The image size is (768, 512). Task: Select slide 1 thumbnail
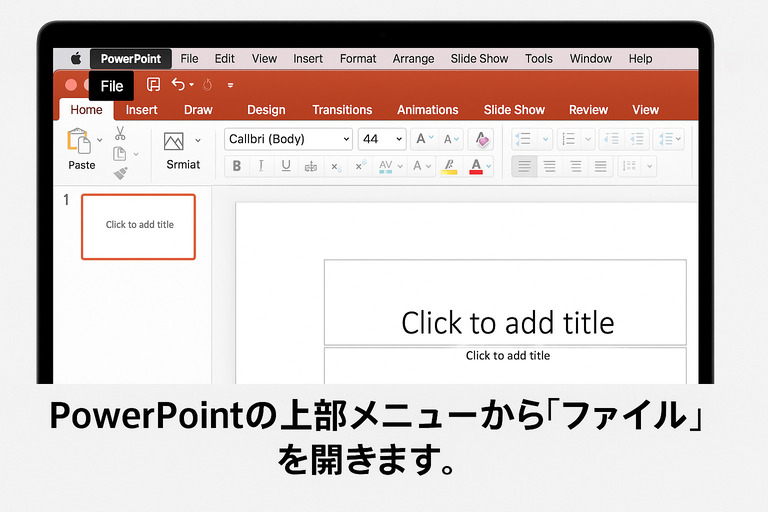[139, 227]
